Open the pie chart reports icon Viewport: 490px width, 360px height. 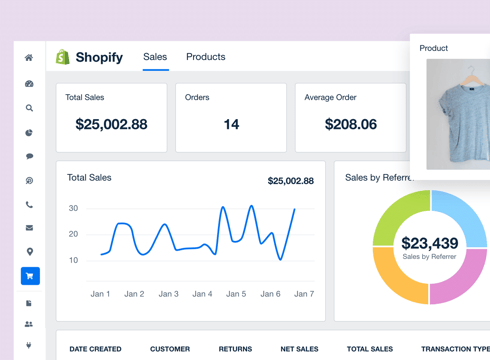point(29,133)
